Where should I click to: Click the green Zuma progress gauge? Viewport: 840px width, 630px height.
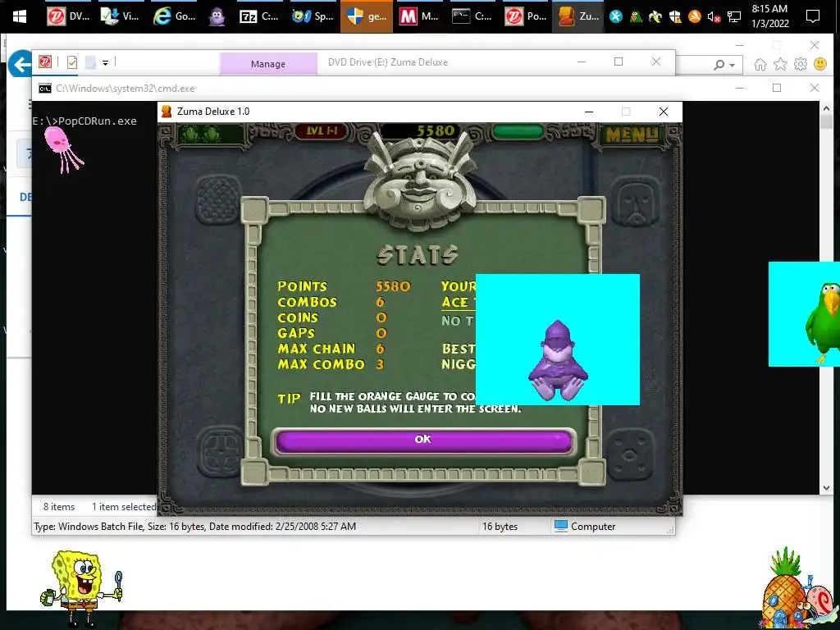coord(518,130)
